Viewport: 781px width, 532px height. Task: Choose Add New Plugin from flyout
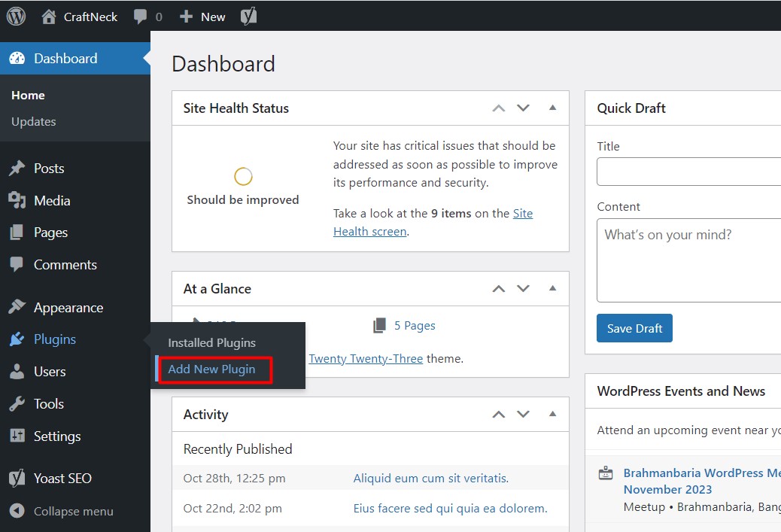(211, 369)
